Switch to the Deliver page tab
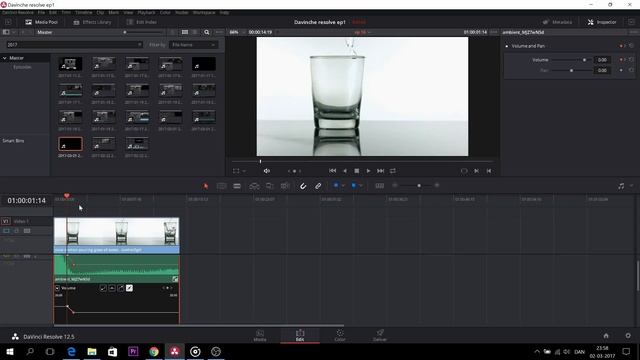This screenshot has width=640, height=360. click(380, 335)
